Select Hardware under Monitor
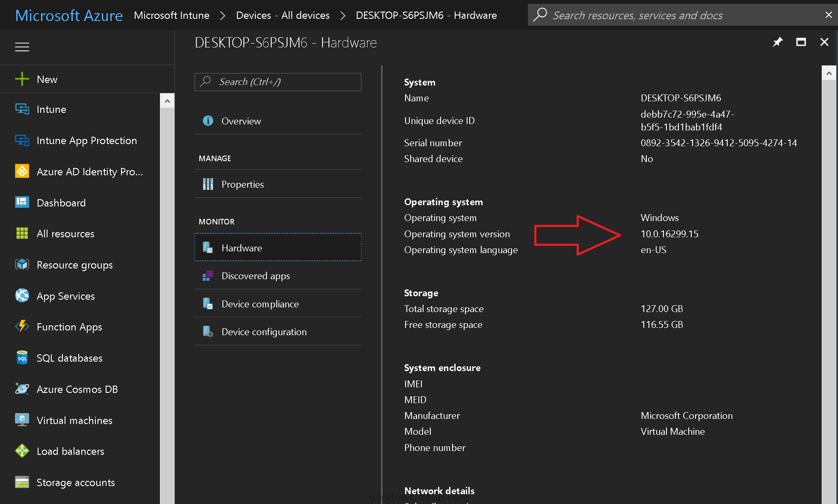This screenshot has width=838, height=504. click(x=278, y=248)
